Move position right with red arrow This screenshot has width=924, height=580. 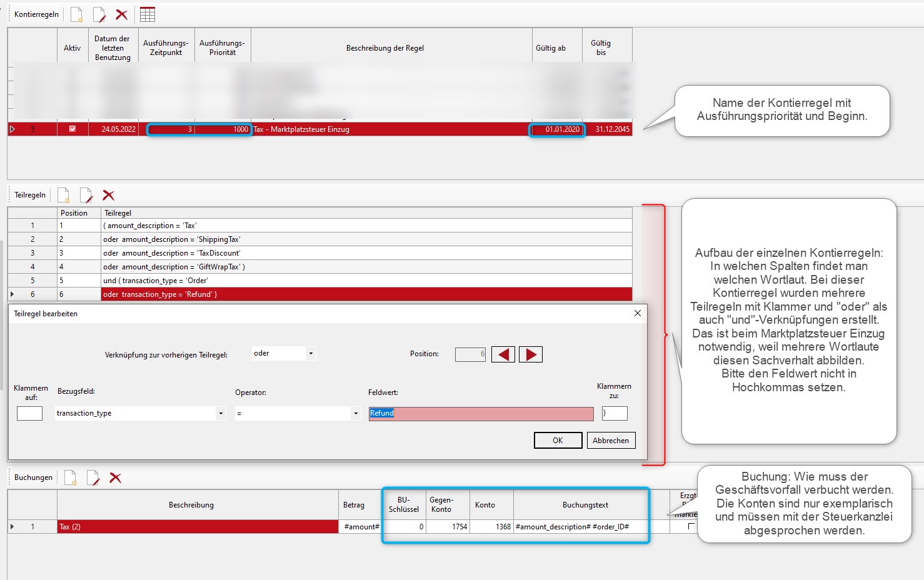pyautogui.click(x=531, y=354)
